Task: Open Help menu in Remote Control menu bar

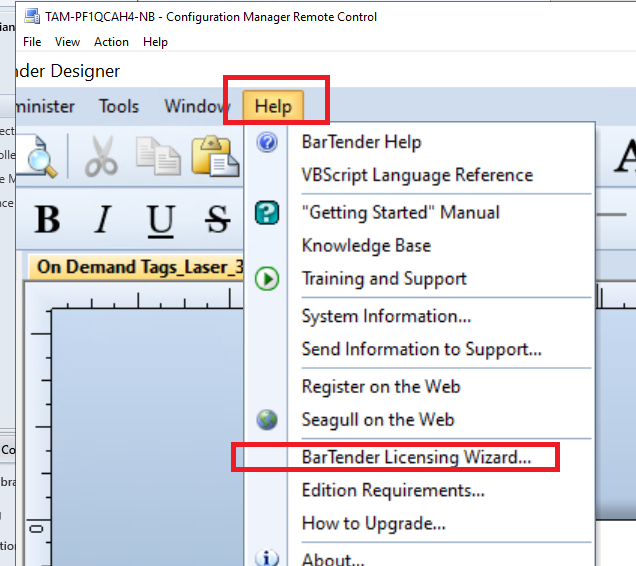Action: [x=155, y=42]
